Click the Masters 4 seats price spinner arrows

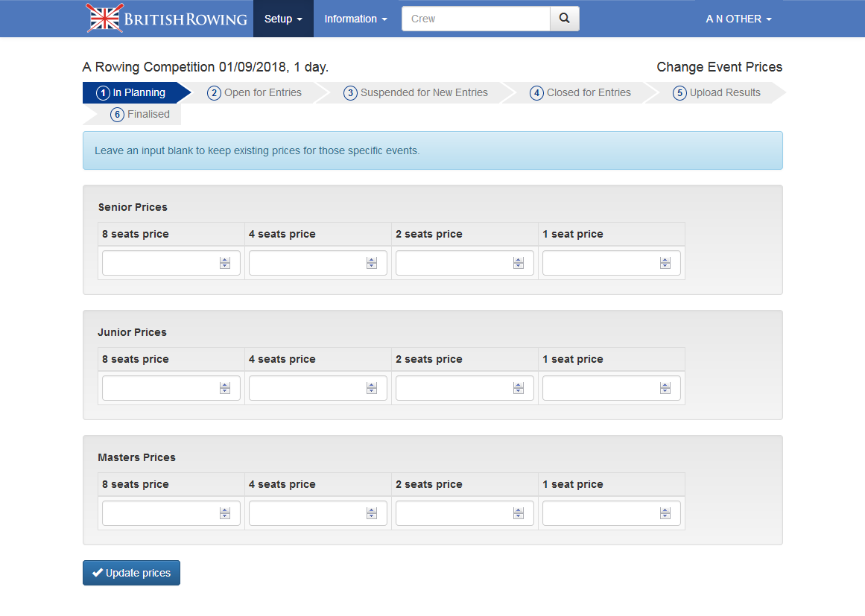pos(372,513)
